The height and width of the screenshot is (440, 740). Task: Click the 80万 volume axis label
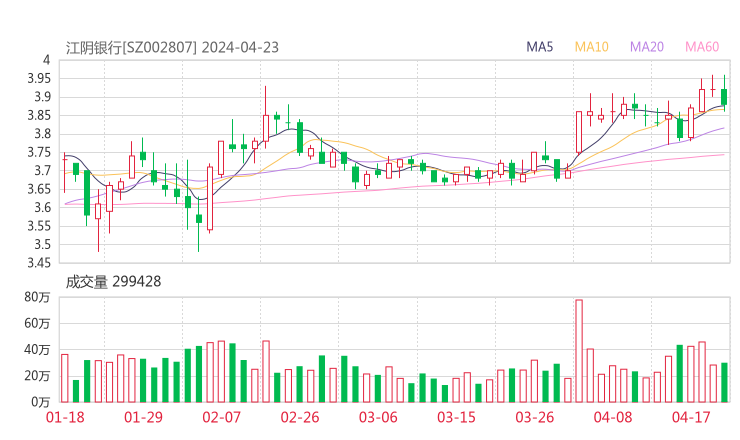click(x=37, y=297)
